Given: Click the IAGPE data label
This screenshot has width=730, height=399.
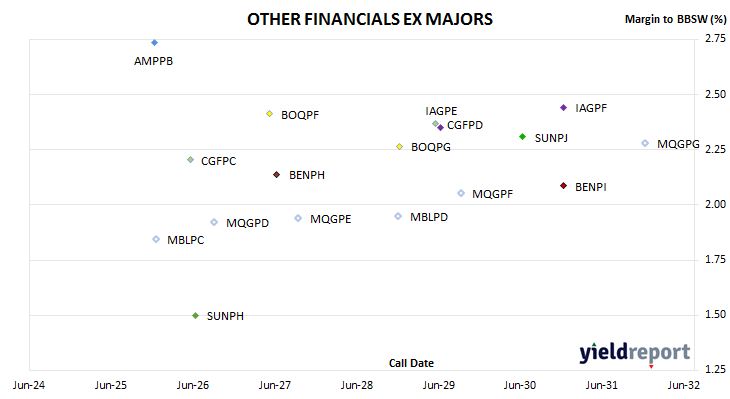Looking at the screenshot, I should coord(441,111).
